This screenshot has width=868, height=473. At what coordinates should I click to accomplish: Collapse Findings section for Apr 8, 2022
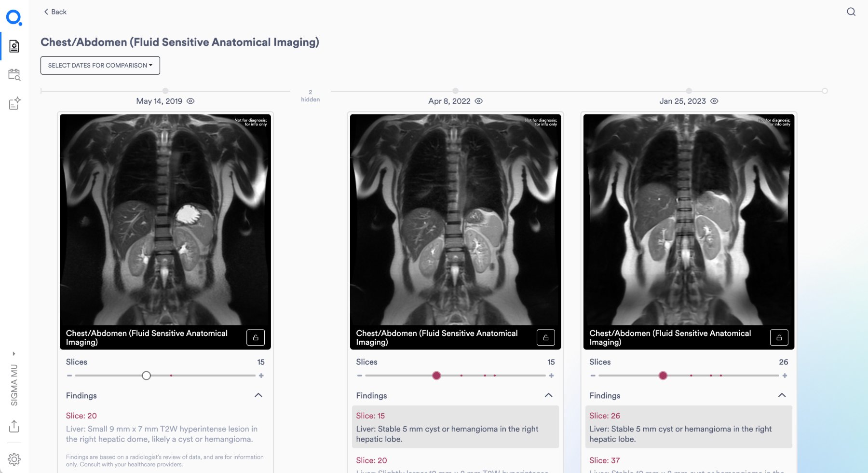click(x=548, y=395)
